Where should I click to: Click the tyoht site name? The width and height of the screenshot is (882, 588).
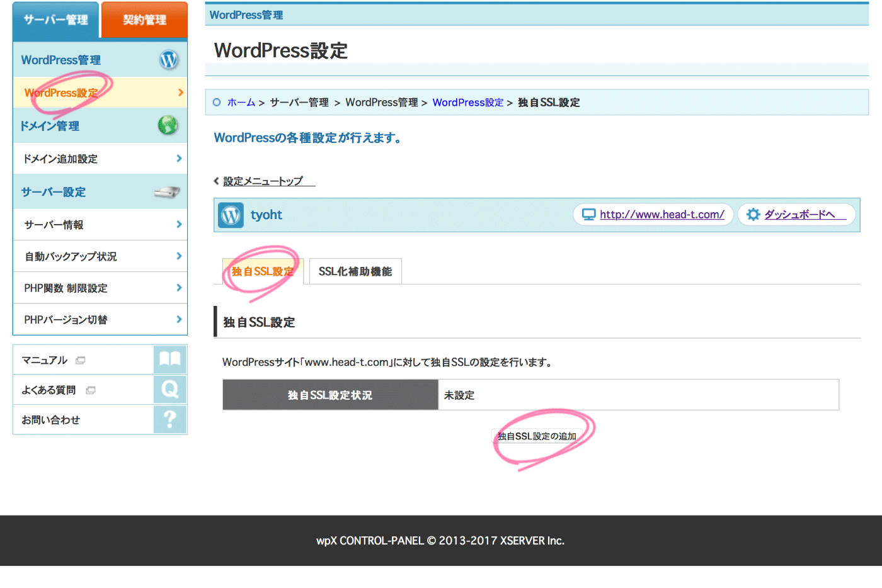click(266, 215)
